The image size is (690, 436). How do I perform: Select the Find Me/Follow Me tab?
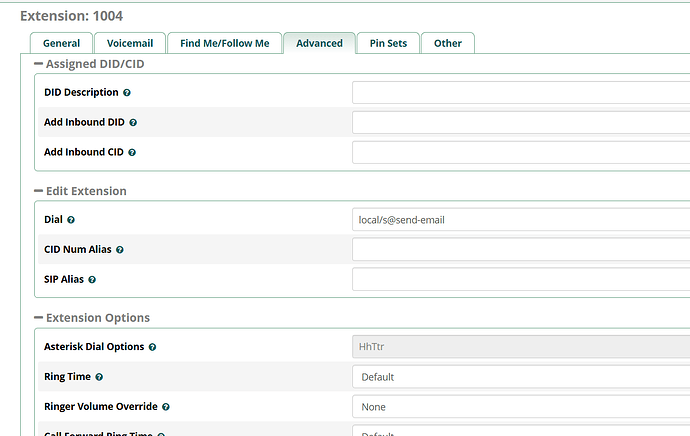pyautogui.click(x=224, y=43)
